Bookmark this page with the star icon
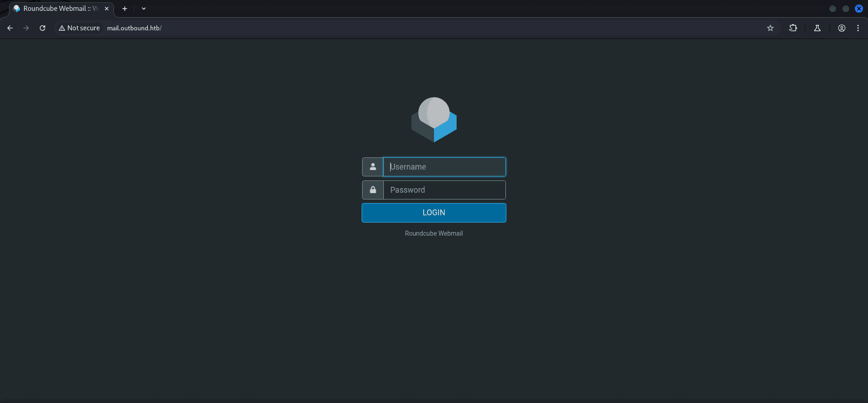This screenshot has width=868, height=403. coord(770,28)
